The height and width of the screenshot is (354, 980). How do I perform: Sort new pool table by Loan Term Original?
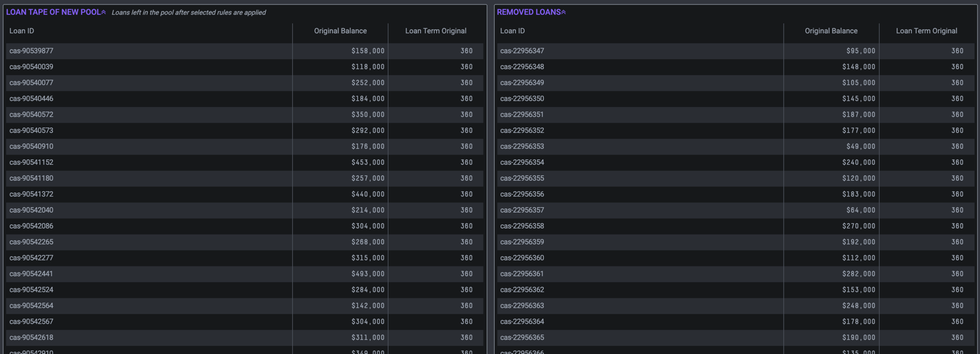pyautogui.click(x=436, y=31)
